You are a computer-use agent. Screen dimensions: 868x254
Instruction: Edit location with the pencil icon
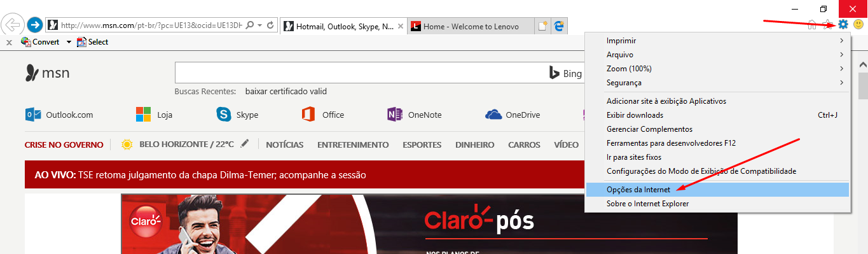point(245,144)
